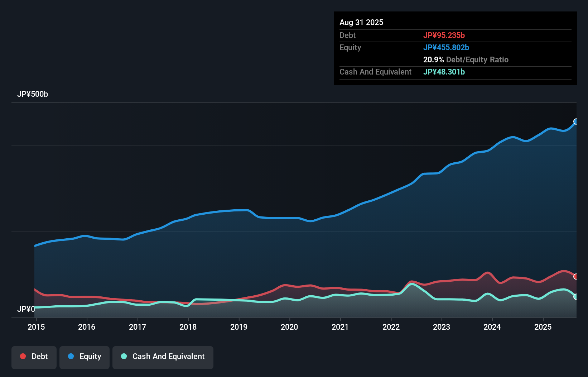The width and height of the screenshot is (588, 377).
Task: Select the red Debt legend dot
Action: [x=23, y=356]
